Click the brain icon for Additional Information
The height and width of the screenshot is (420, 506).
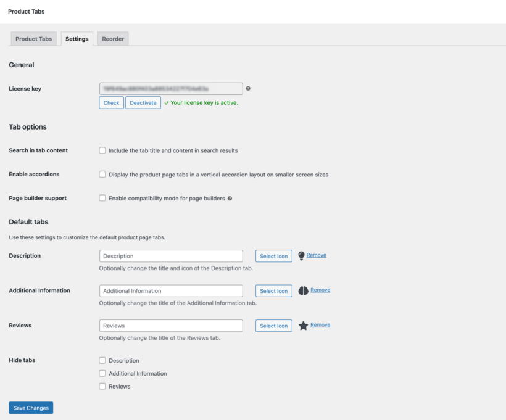(302, 290)
